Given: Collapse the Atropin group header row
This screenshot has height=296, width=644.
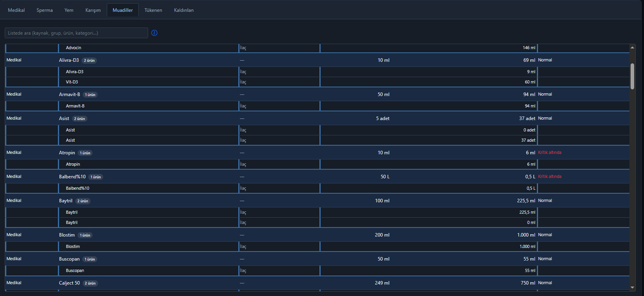Looking at the screenshot, I should click(317, 153).
